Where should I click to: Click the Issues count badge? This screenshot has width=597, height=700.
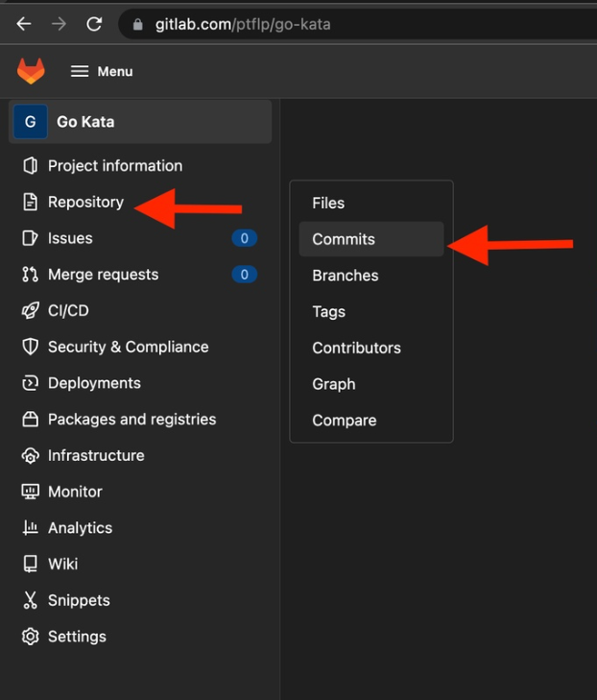click(x=244, y=238)
